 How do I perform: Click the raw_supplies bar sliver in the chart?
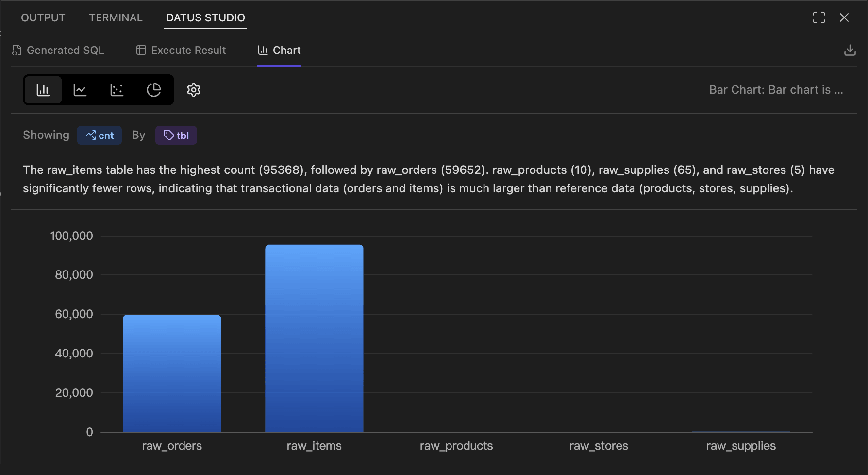pyautogui.click(x=741, y=431)
